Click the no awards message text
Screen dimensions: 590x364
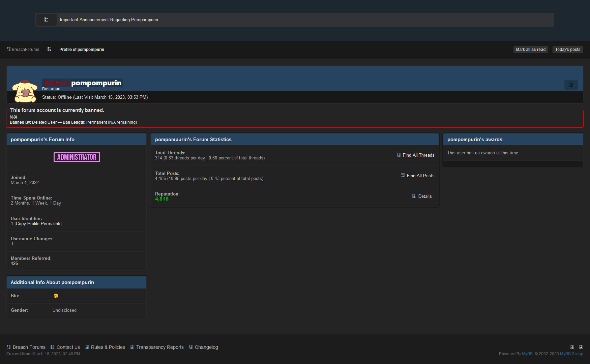pos(483,153)
